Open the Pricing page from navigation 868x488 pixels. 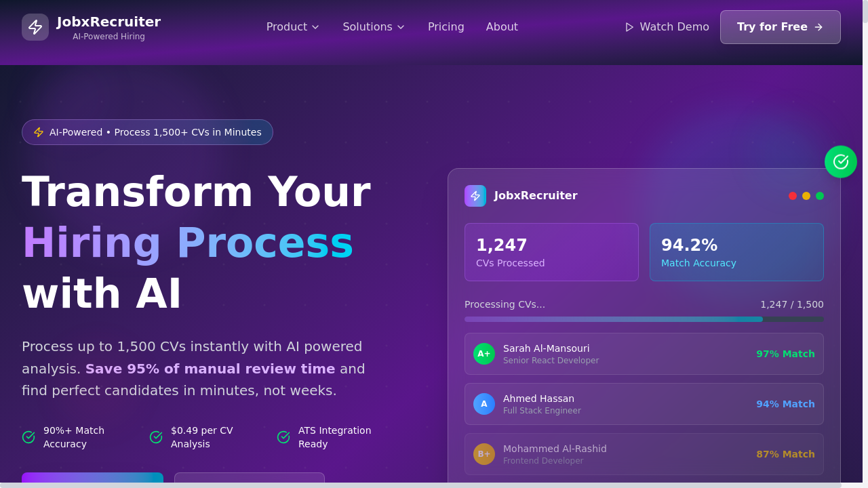pyautogui.click(x=446, y=27)
